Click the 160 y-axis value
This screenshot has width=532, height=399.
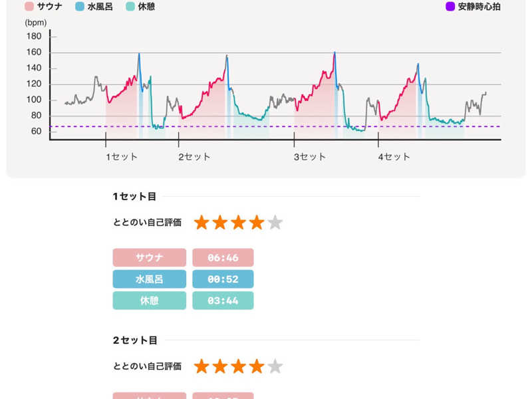click(x=34, y=53)
